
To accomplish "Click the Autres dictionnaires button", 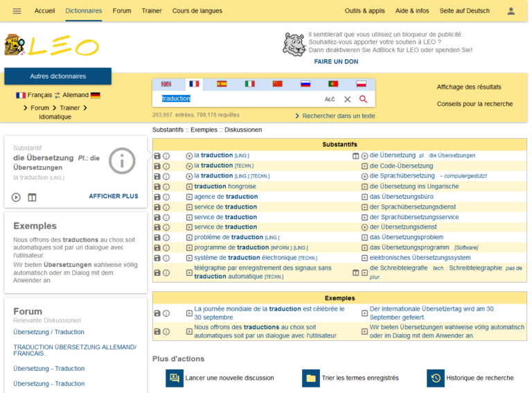I will pyautogui.click(x=57, y=76).
